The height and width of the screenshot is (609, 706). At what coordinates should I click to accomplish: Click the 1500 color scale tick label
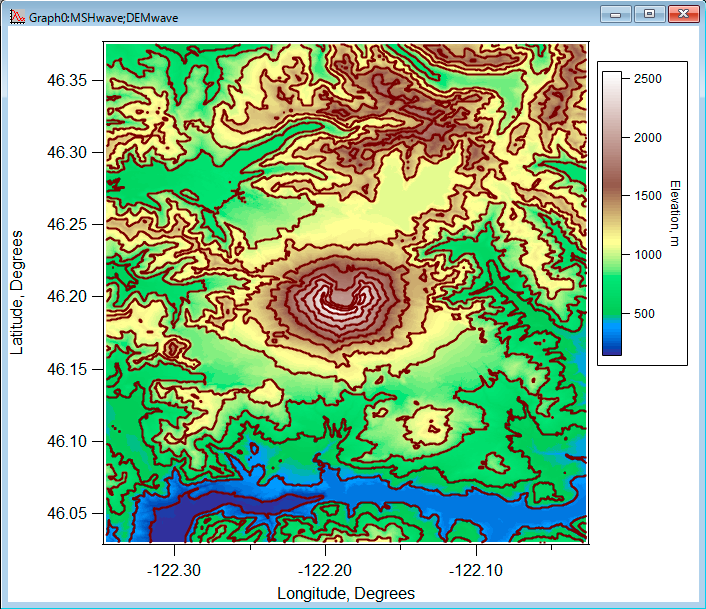(x=647, y=196)
